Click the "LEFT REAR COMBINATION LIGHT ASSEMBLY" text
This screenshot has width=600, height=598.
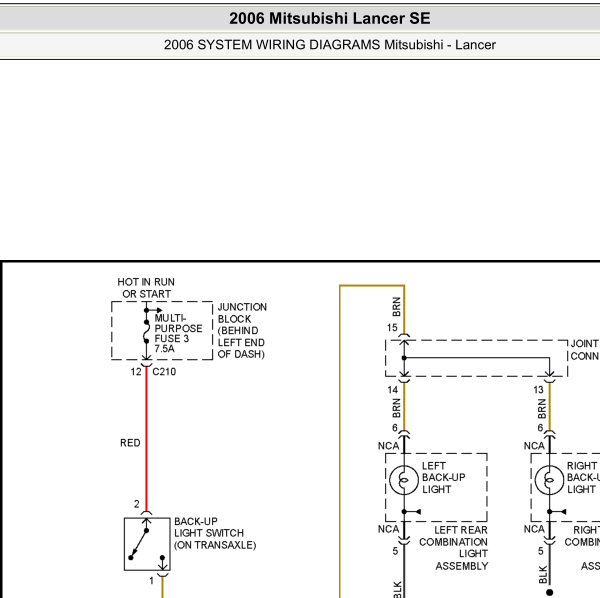[453, 548]
